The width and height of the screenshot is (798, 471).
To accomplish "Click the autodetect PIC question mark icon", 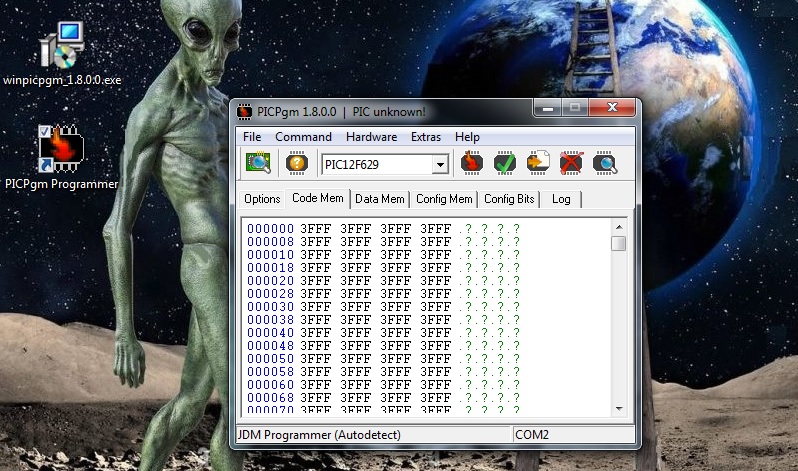I will point(296,164).
